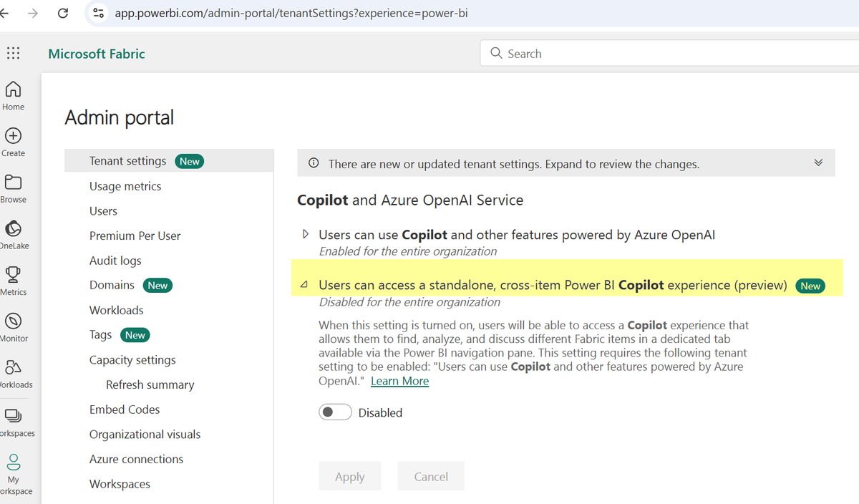This screenshot has width=859, height=504.
Task: Open Refresh summary sub-item
Action: 150,384
